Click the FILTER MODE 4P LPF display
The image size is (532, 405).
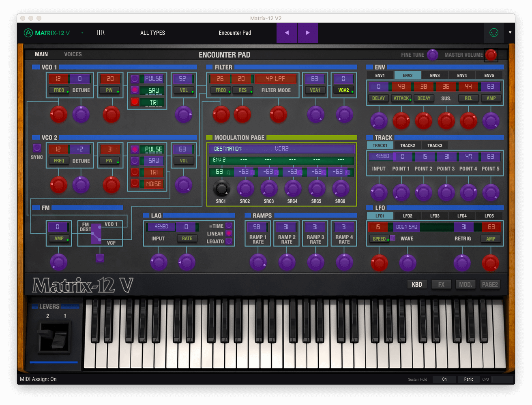(x=276, y=79)
